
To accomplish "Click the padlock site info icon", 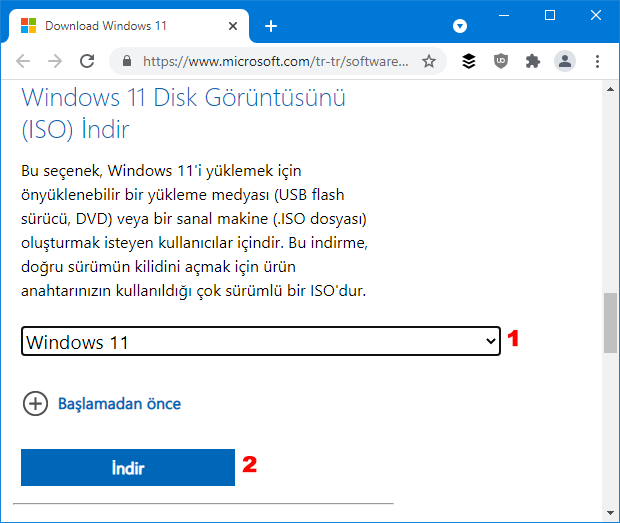I will [127, 61].
